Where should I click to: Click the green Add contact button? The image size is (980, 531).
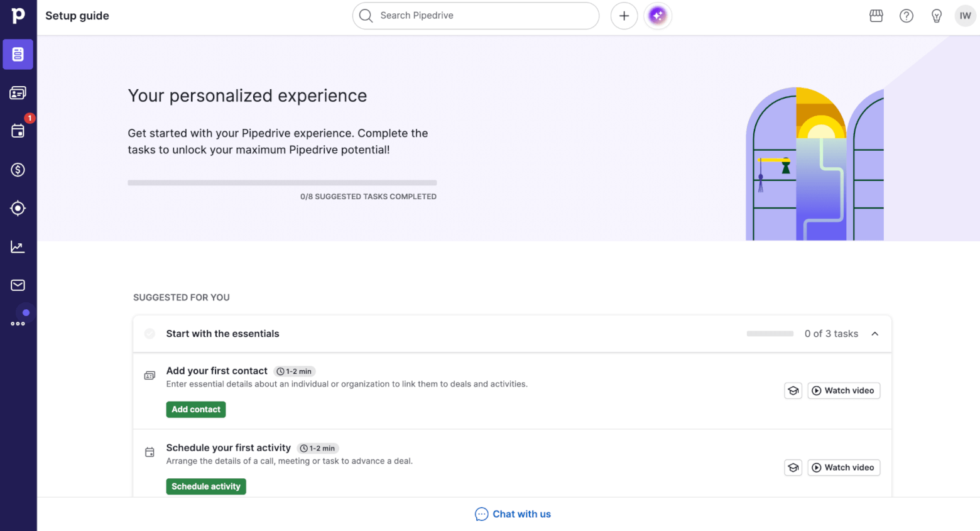tap(195, 409)
